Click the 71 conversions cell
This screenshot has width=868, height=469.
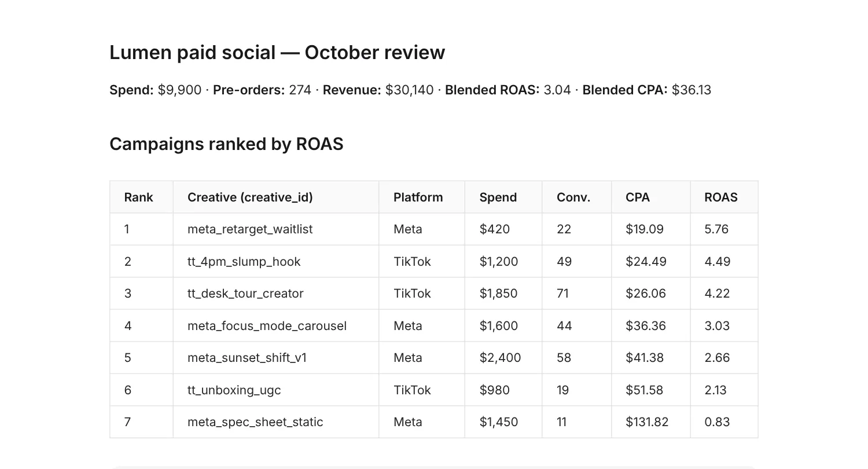pos(577,294)
